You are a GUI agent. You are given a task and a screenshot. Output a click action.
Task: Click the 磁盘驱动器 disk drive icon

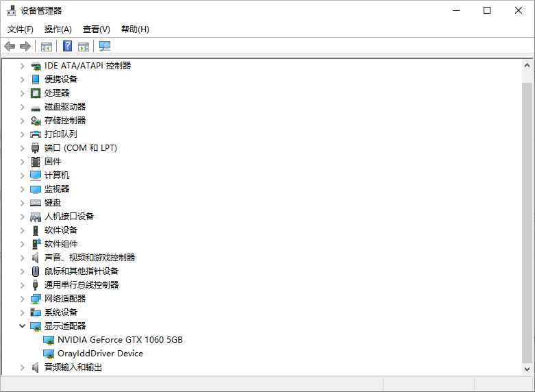36,108
